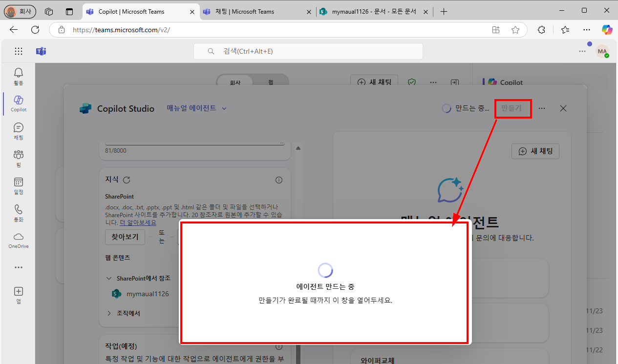Collapse SharePoint에서 참조 section
The image size is (618, 364).
109,279
